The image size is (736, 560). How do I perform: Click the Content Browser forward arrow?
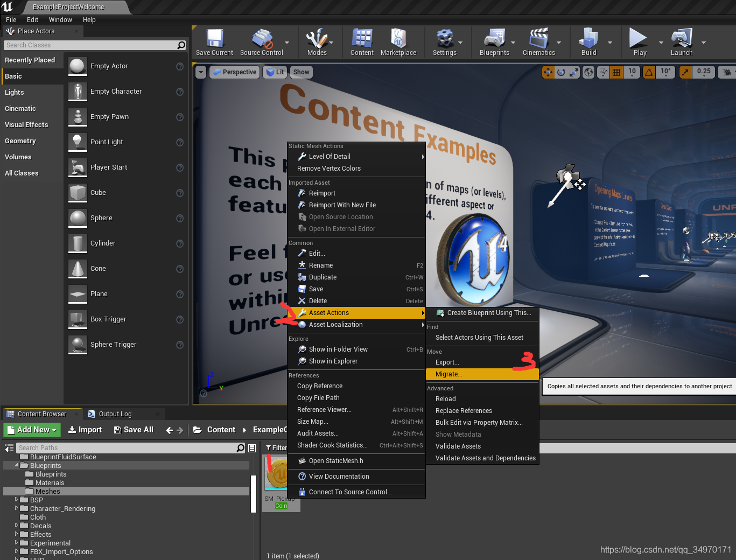pyautogui.click(x=180, y=430)
